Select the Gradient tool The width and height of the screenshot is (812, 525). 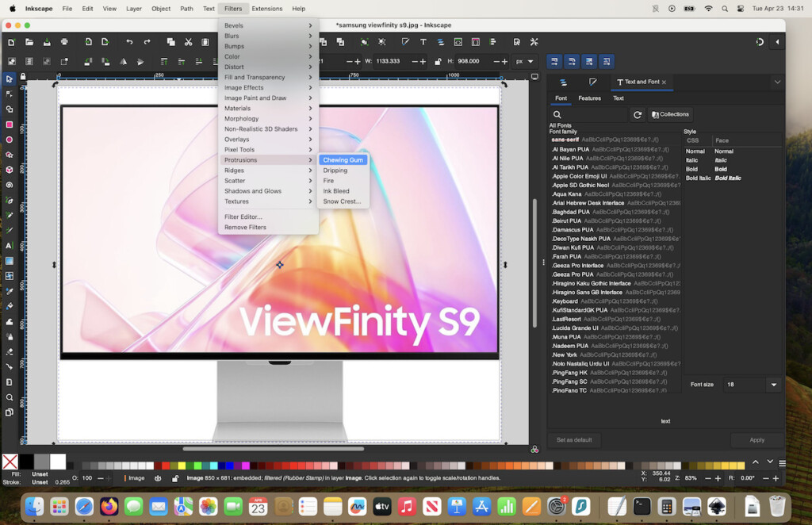10,261
